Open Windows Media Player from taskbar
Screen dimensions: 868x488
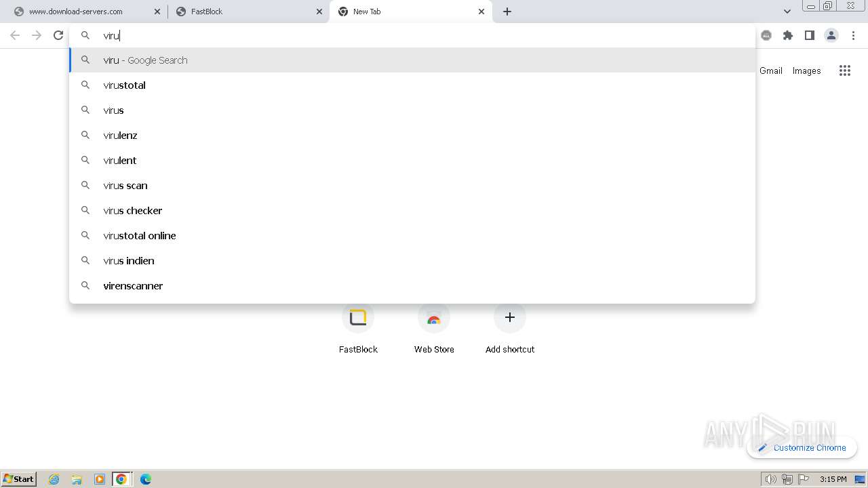point(99,479)
